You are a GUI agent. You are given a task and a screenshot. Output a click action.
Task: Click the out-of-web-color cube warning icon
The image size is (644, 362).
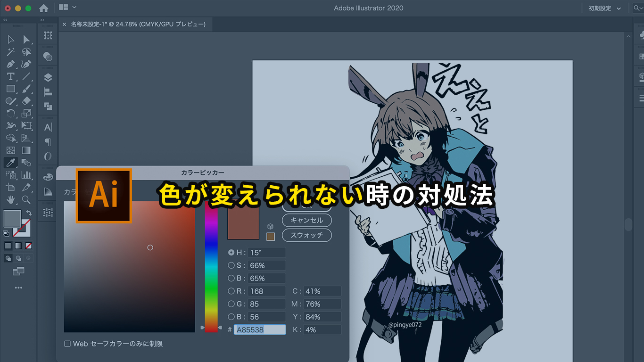tap(271, 227)
